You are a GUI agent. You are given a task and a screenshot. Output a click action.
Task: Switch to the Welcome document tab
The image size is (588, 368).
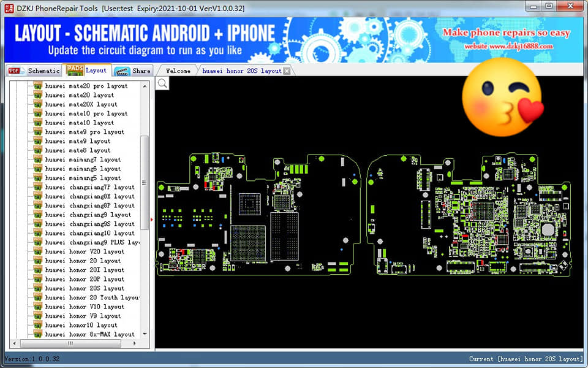(178, 71)
